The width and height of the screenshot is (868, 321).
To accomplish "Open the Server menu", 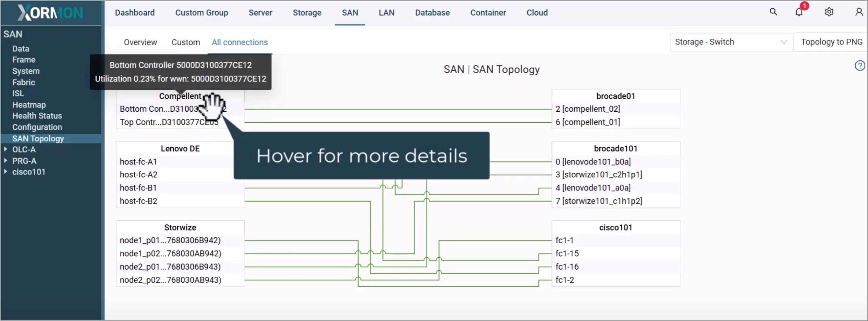I will click(260, 13).
